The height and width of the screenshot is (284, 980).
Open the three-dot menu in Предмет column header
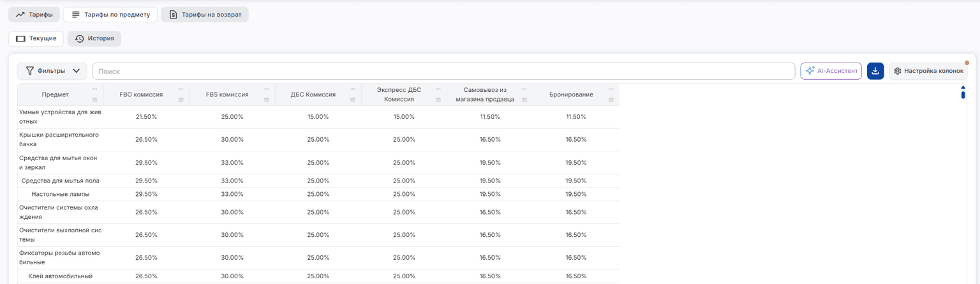point(95,89)
